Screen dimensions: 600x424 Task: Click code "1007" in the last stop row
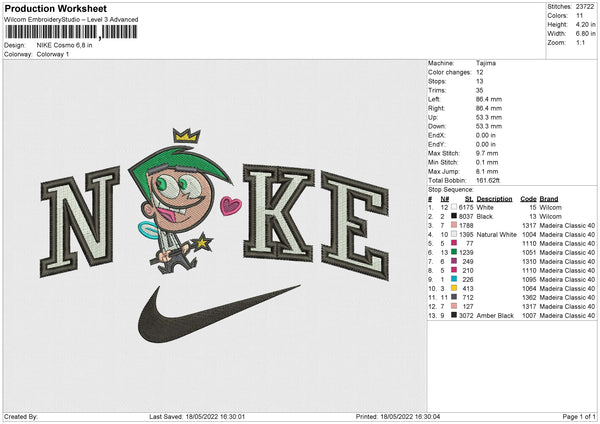(529, 316)
